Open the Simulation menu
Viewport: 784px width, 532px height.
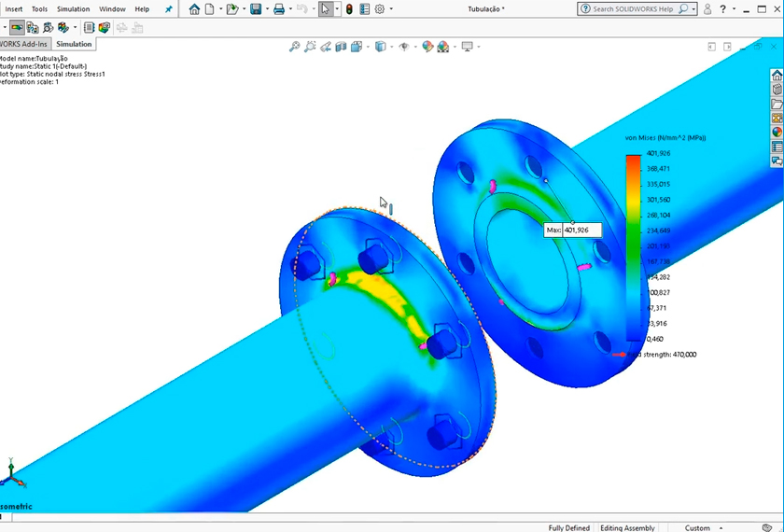[73, 9]
